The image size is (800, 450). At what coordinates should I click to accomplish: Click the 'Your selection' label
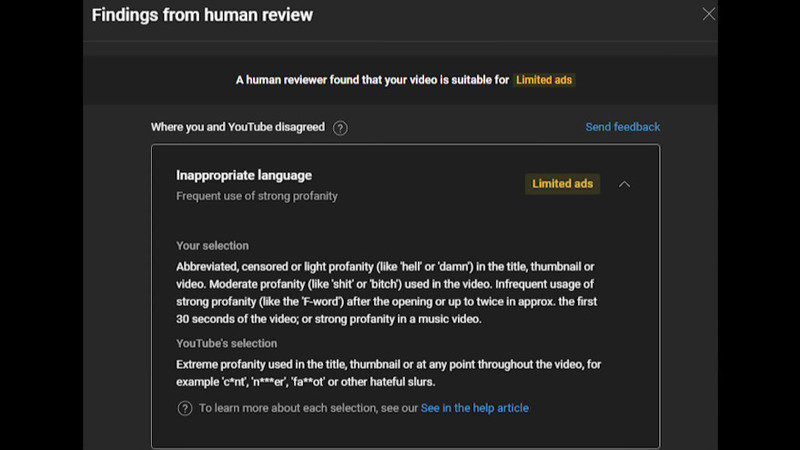(x=212, y=246)
